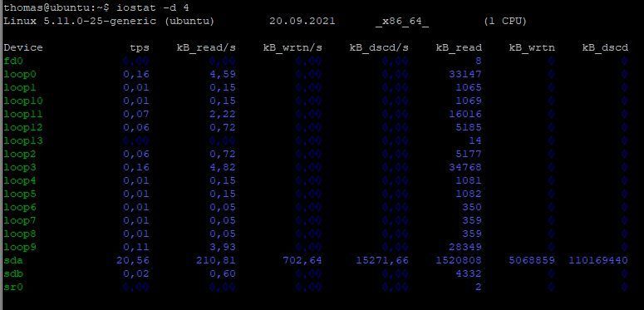The height and width of the screenshot is (310, 644).
Task: Click the device name 'loop8'
Action: (20, 234)
